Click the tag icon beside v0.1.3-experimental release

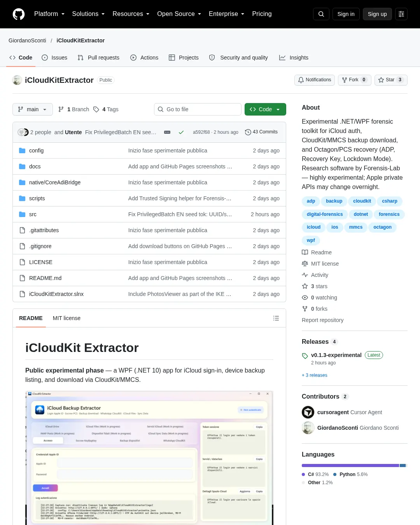click(x=305, y=356)
